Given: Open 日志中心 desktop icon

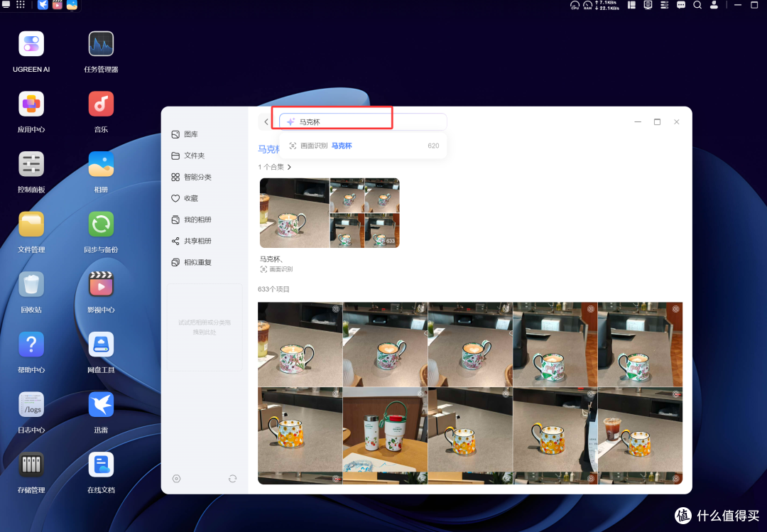Looking at the screenshot, I should click(x=31, y=405).
